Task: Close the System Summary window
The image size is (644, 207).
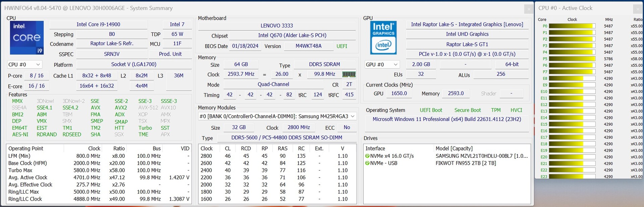Action: (529, 9)
